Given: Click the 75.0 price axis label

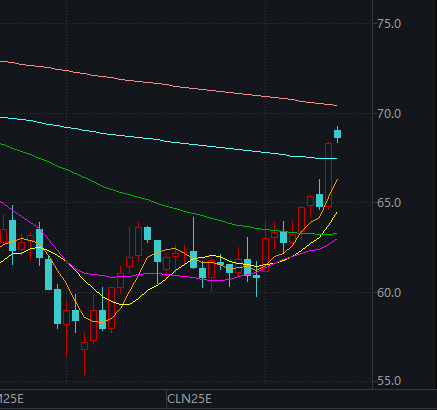Looking at the screenshot, I should point(389,24).
